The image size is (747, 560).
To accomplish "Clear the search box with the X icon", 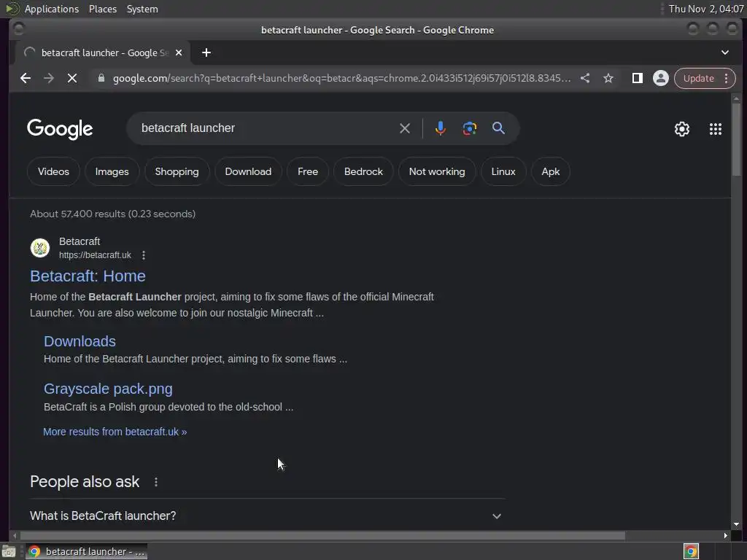I will pos(404,128).
